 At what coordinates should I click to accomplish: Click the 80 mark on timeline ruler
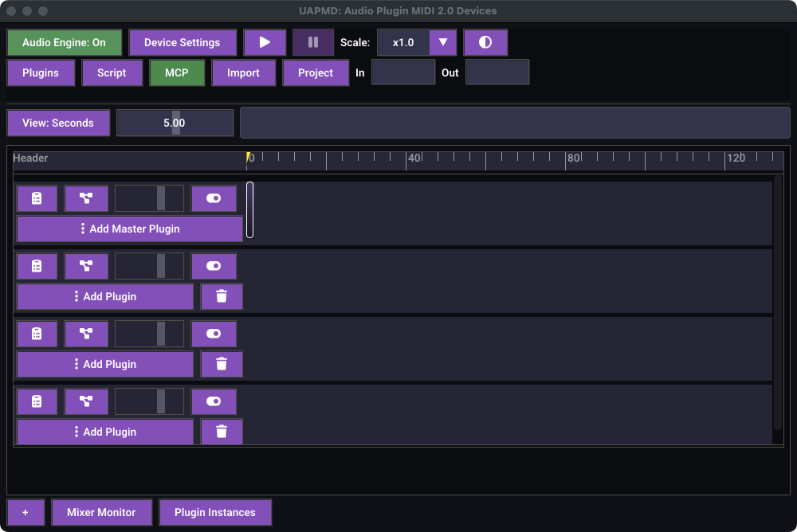pyautogui.click(x=574, y=158)
